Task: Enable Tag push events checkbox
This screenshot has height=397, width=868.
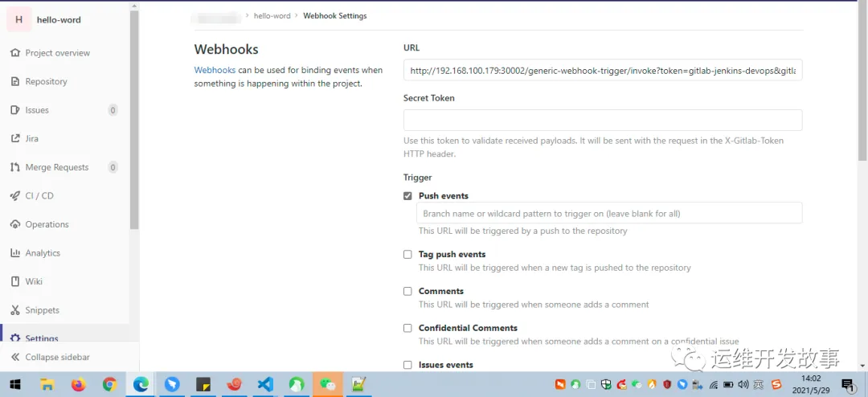Action: (407, 255)
